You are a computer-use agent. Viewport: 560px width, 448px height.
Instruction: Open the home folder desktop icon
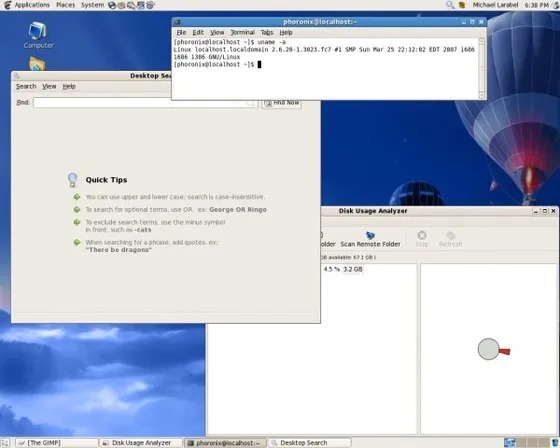(x=37, y=64)
